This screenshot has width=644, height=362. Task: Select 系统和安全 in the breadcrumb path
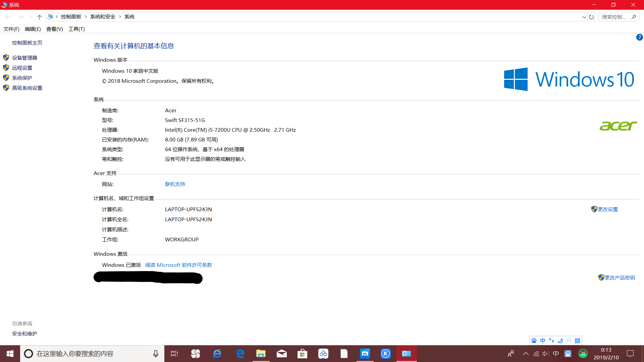(103, 16)
